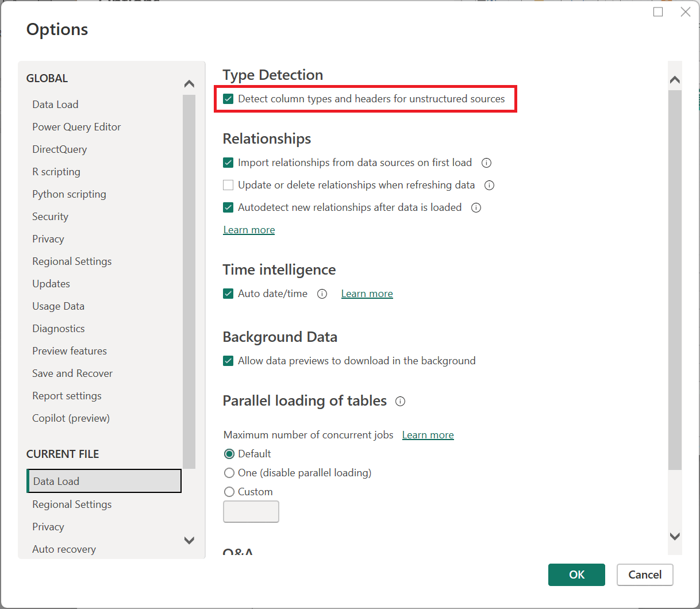Click the custom concurrent jobs input box
Image resolution: width=700 pixels, height=609 pixels.
click(x=251, y=511)
